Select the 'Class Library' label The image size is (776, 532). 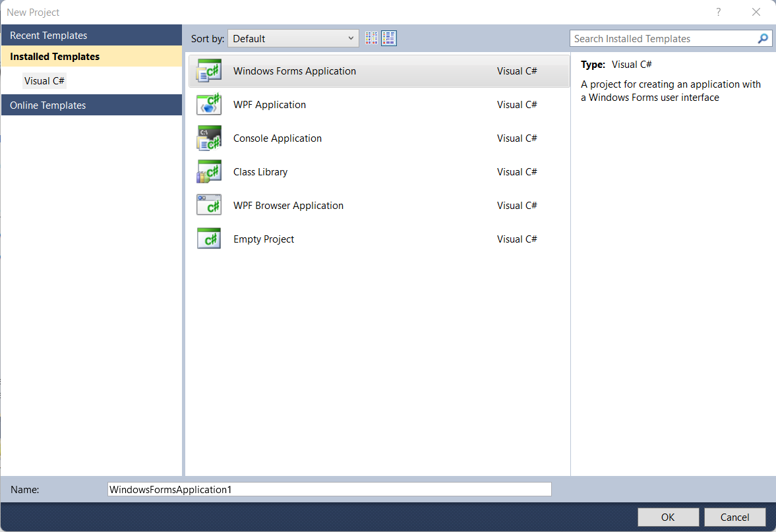[x=260, y=172]
